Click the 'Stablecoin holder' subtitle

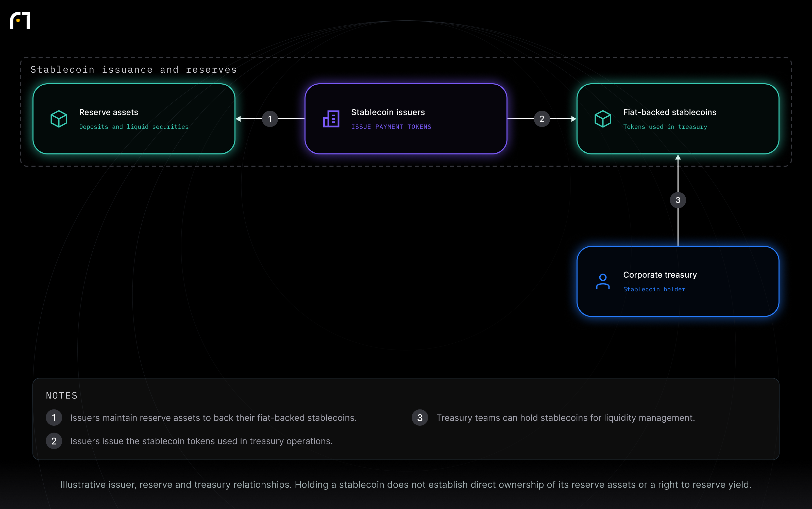pos(654,290)
